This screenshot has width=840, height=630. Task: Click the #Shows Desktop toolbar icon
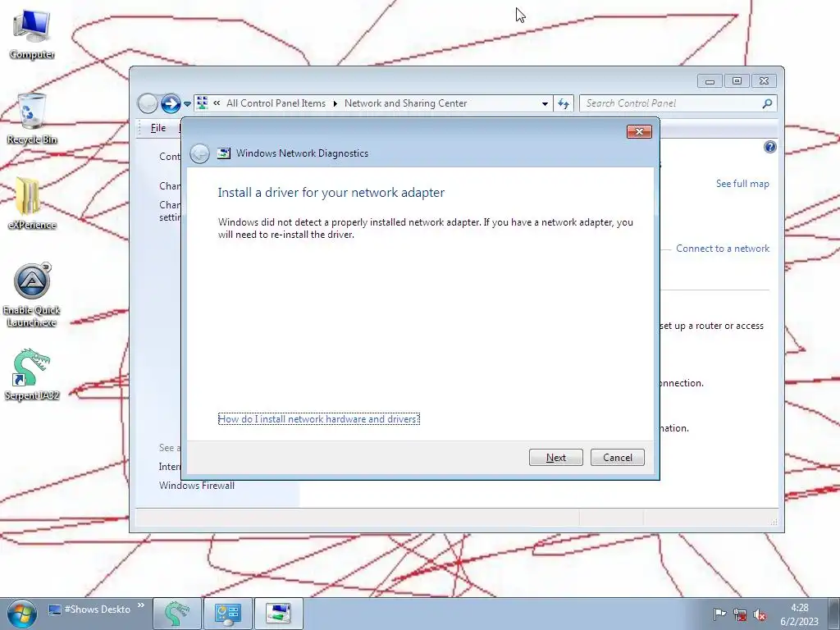point(55,609)
